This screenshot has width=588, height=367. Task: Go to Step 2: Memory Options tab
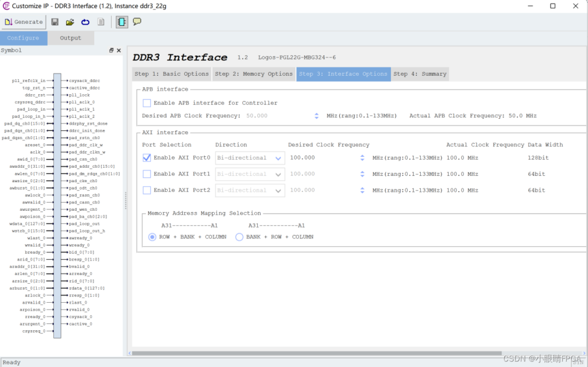(254, 74)
